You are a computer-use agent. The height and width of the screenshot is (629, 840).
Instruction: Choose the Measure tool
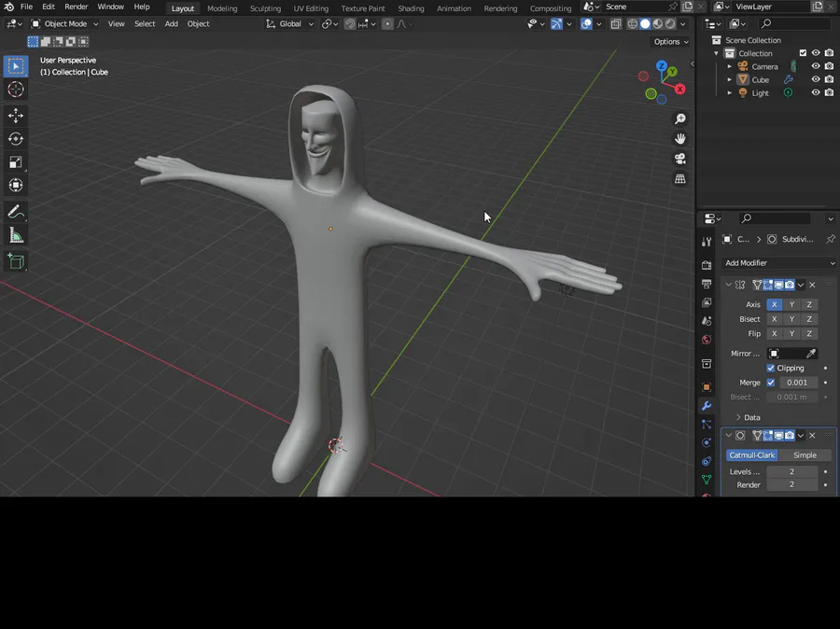click(x=16, y=236)
